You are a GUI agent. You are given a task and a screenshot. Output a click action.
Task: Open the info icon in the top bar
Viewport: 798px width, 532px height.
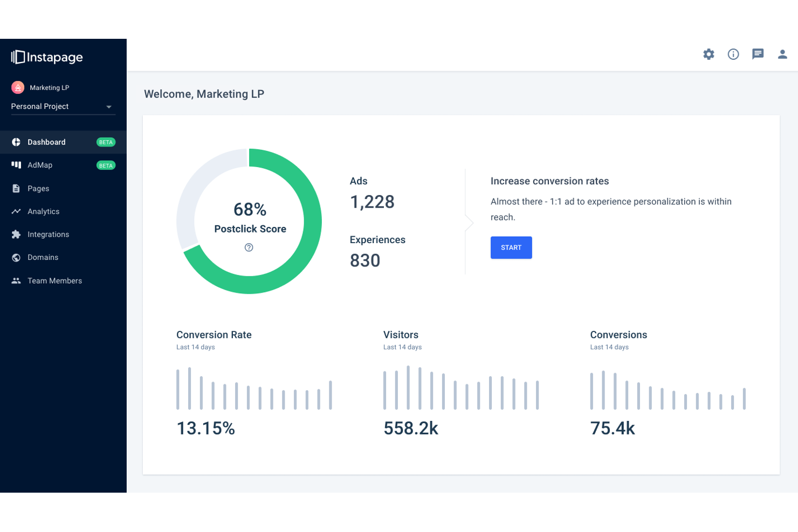733,54
